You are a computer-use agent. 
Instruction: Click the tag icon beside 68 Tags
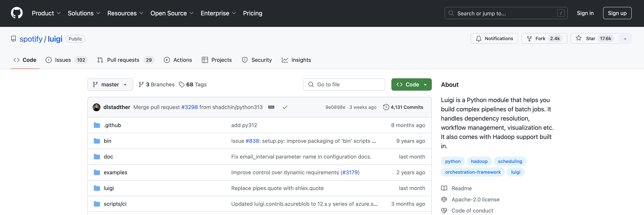[x=182, y=85]
